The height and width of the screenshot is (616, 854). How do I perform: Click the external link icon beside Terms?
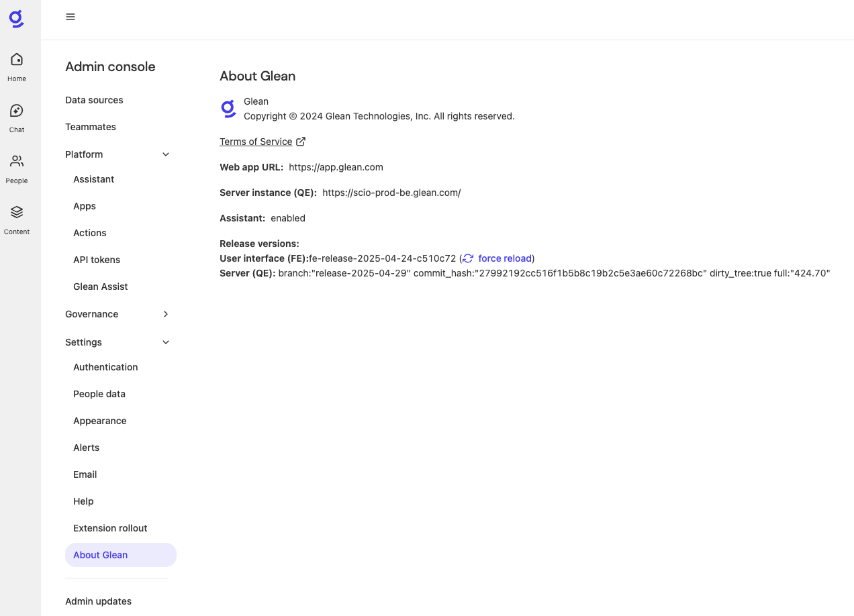301,142
